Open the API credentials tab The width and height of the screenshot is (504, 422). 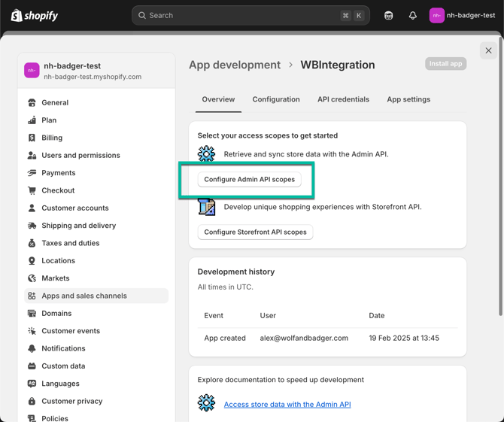[x=343, y=99]
